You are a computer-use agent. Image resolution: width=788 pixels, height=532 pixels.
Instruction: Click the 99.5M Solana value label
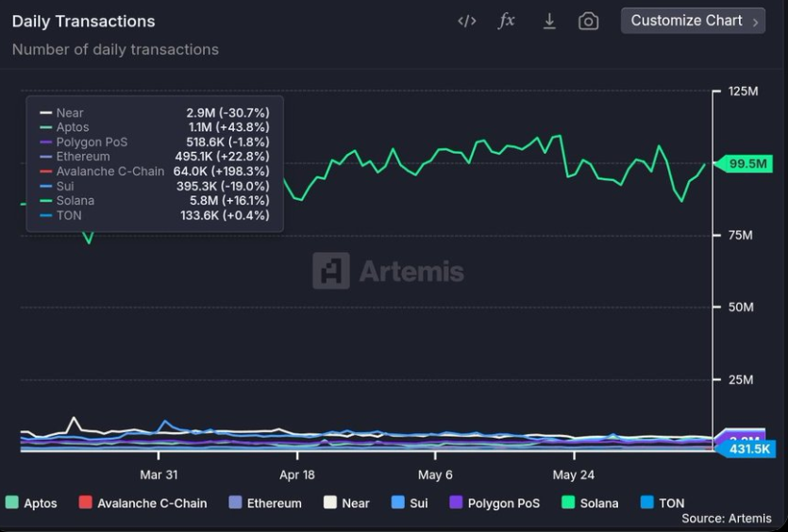pos(746,164)
